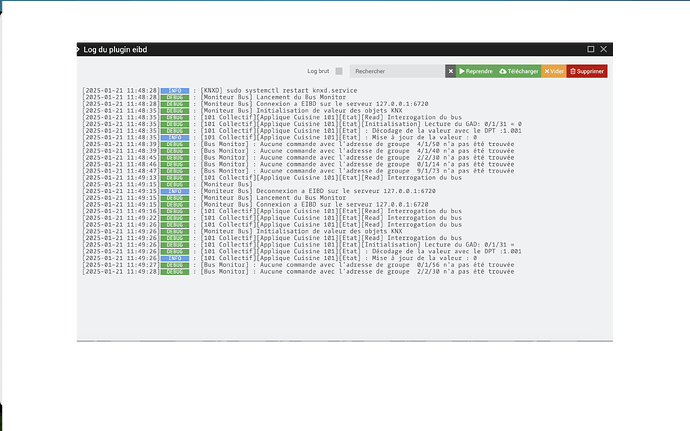The image size is (690, 431).
Task: Select the 11:49:28 line about groupe 2/2/30
Action: tap(298, 272)
